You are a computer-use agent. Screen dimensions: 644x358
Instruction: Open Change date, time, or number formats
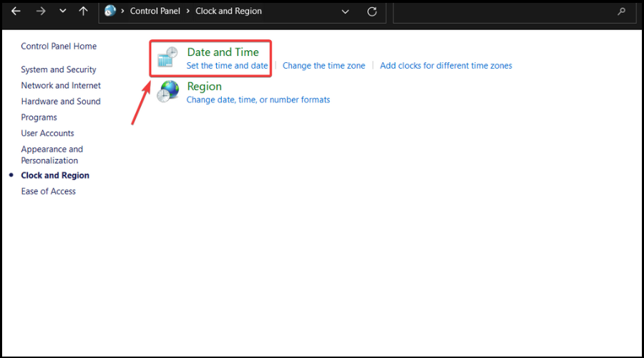point(258,100)
